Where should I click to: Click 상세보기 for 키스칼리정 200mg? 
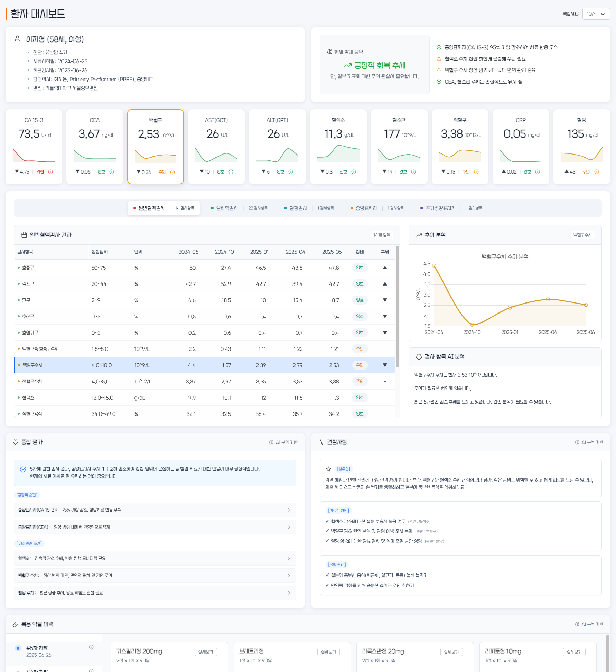206,652
